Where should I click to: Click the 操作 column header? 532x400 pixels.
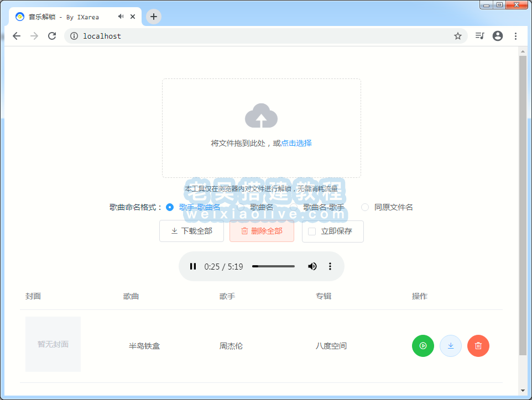[420, 296]
